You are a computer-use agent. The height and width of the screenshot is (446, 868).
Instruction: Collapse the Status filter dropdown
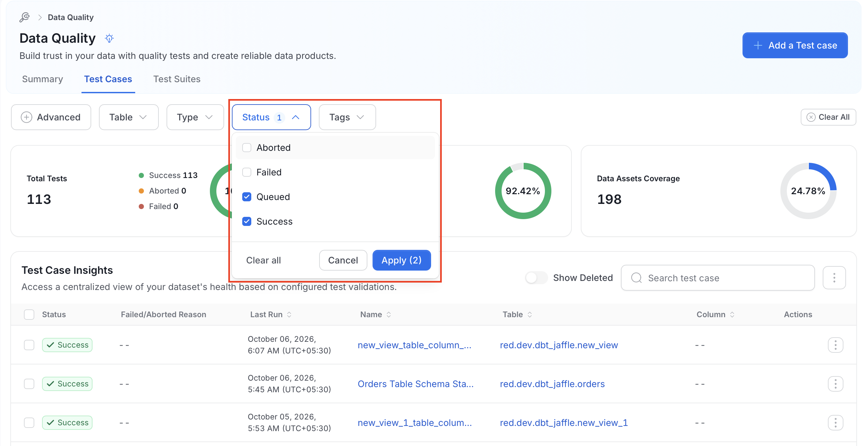click(x=271, y=117)
